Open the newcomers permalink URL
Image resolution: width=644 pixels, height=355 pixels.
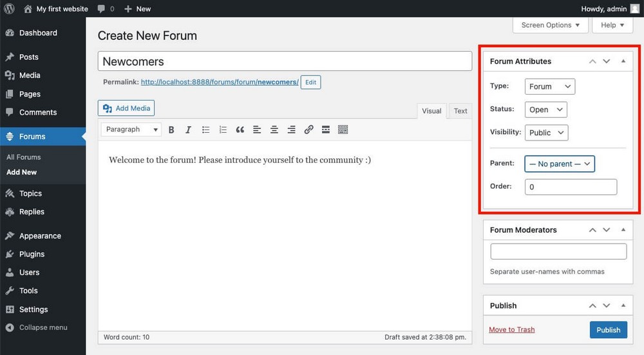pos(220,82)
